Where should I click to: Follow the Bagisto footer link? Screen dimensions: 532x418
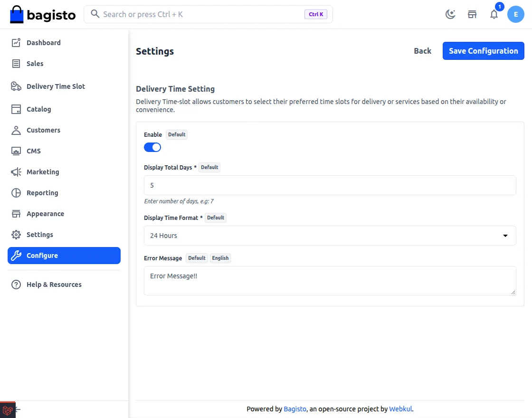tap(295, 409)
